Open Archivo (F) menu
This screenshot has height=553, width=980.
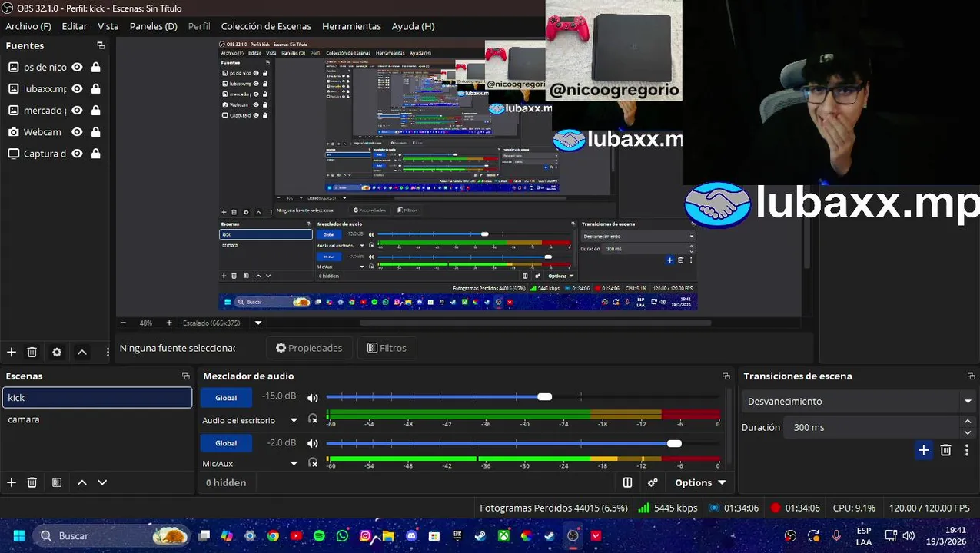click(28, 26)
